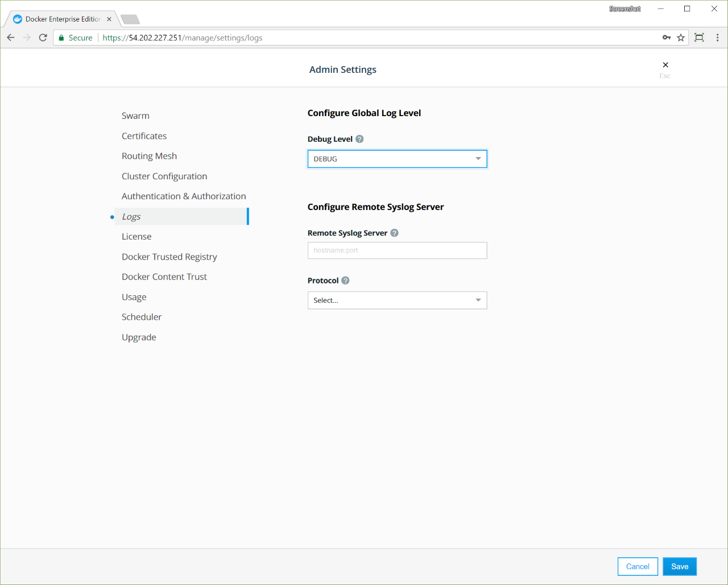Close Admin Settings with the X icon

point(665,65)
